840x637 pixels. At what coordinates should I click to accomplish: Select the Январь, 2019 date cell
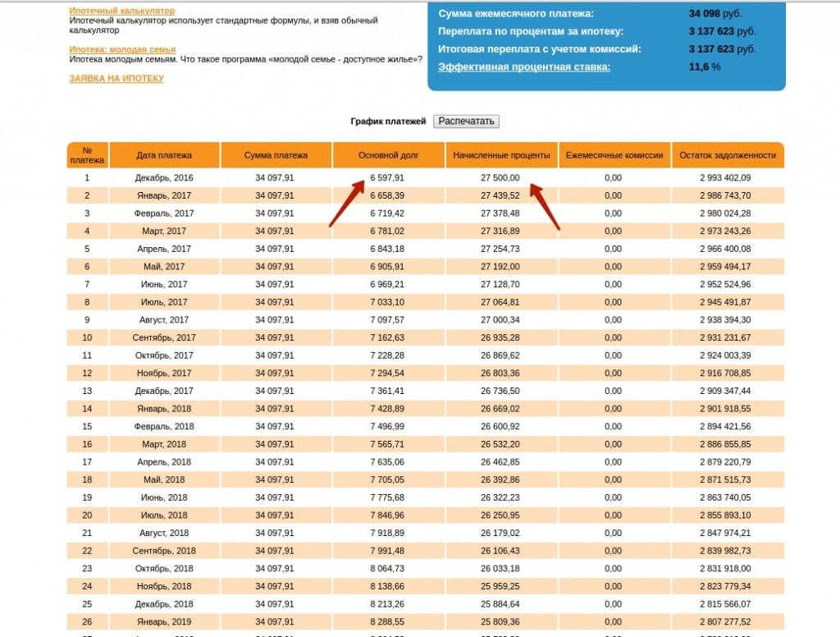pyautogui.click(x=164, y=621)
